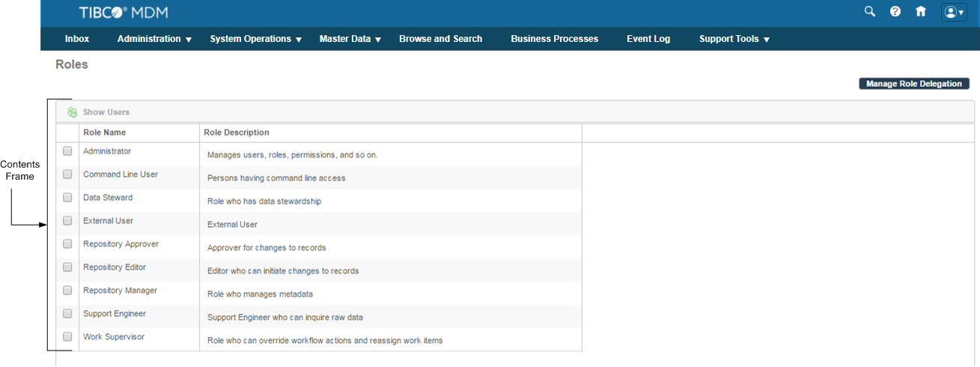980x367 pixels.
Task: Go to Business Processes
Action: click(555, 39)
